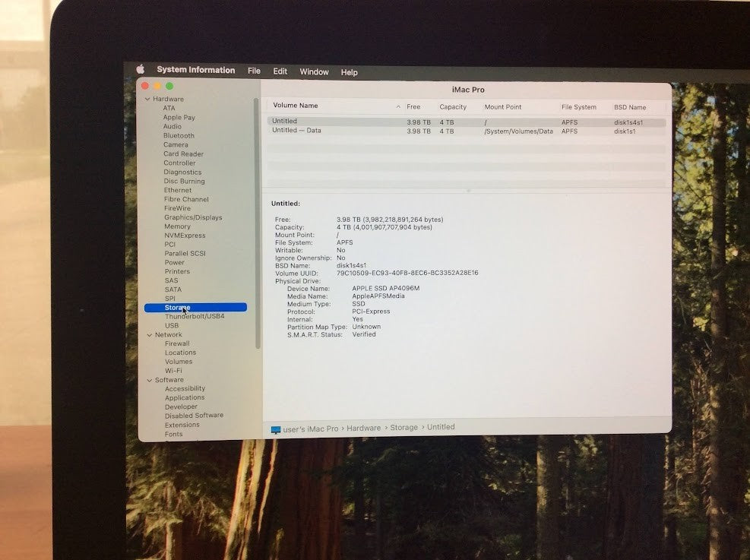Viewport: 750px width, 560px height.
Task: Open the Window menu
Action: pyautogui.click(x=314, y=71)
